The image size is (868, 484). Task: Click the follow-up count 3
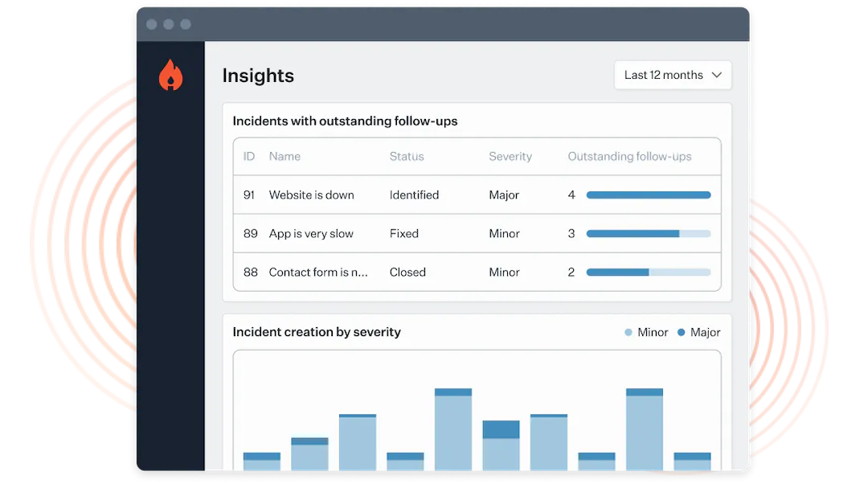pos(571,234)
